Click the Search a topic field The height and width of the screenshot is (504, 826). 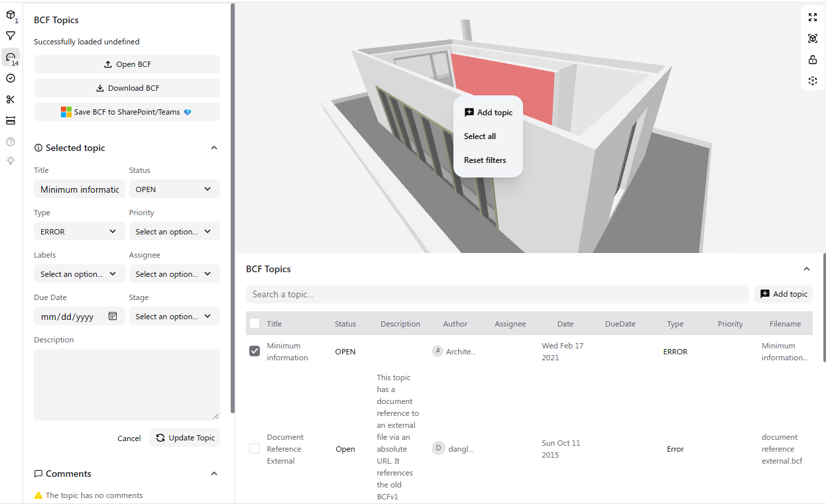497,294
